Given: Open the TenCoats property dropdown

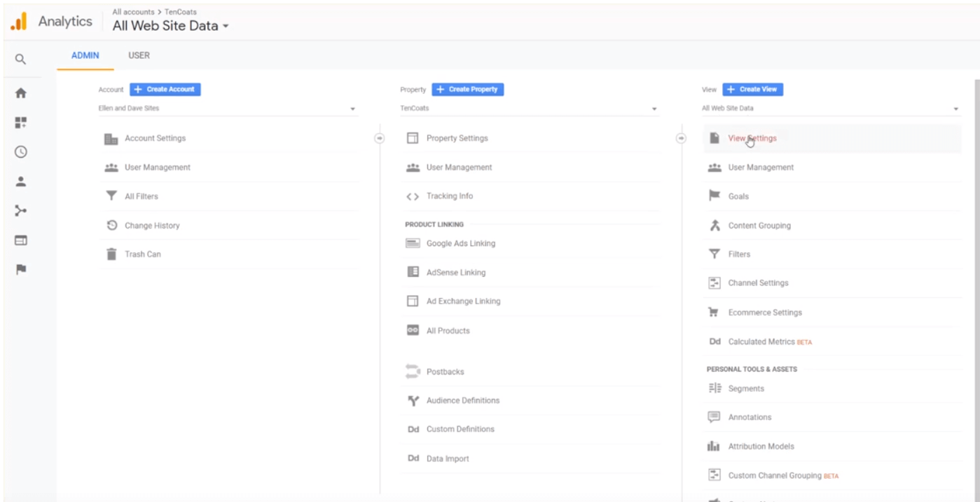Looking at the screenshot, I should 530,109.
